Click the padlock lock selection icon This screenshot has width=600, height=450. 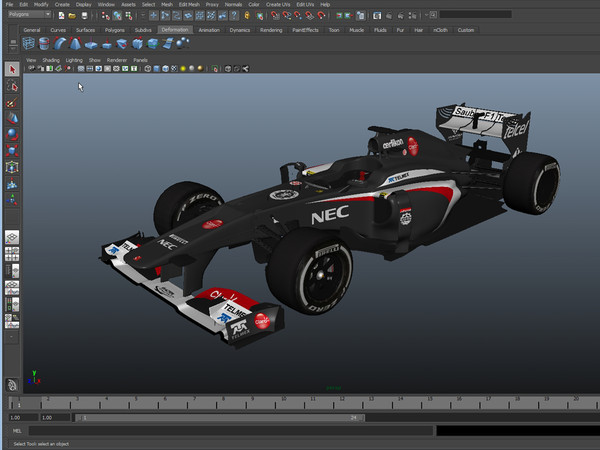247,16
